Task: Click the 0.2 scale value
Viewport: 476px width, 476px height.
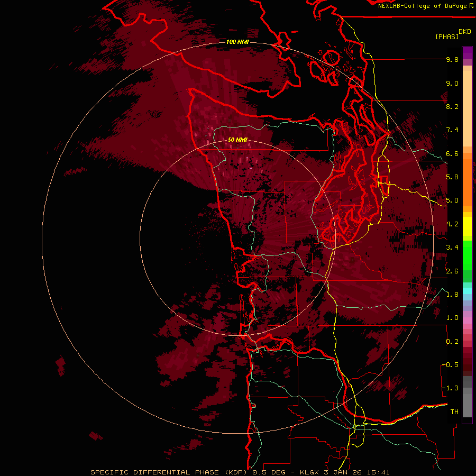Action: 452,342
